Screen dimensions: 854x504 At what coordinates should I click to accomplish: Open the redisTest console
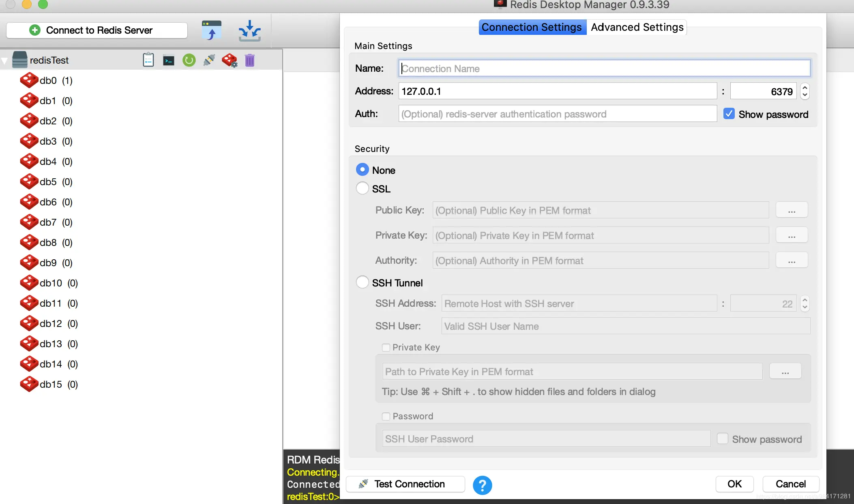[x=169, y=60]
